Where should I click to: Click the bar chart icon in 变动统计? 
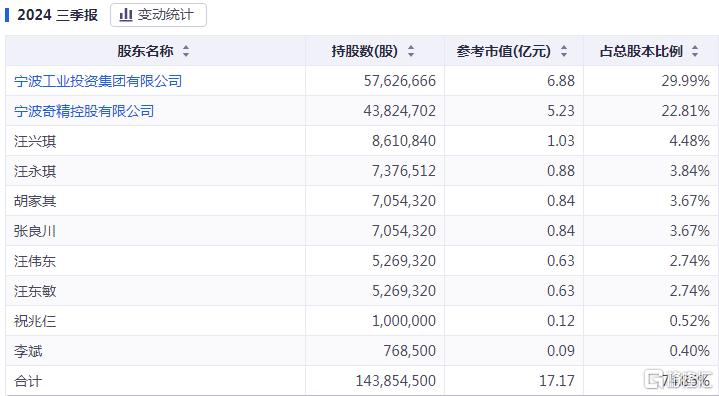click(x=125, y=15)
